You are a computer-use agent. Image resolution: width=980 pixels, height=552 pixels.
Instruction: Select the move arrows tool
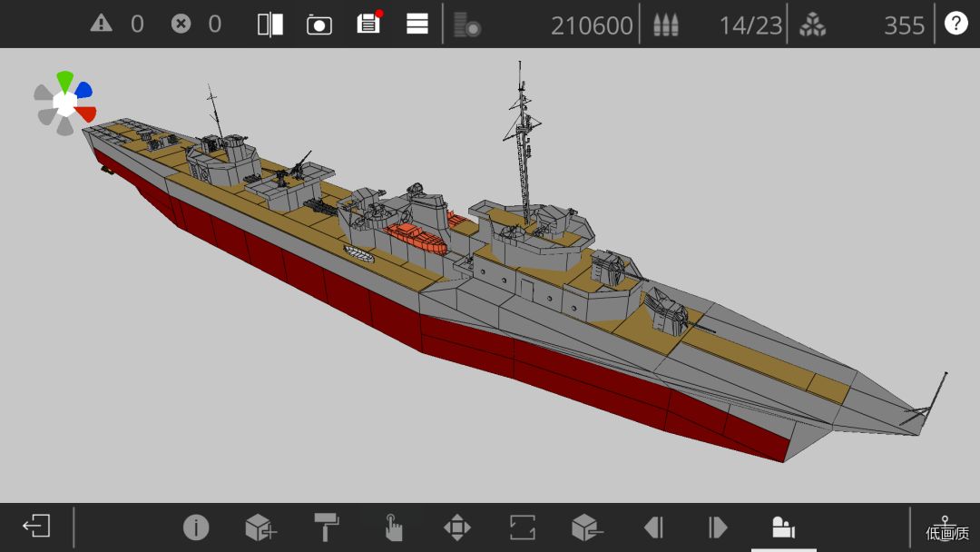pyautogui.click(x=456, y=527)
